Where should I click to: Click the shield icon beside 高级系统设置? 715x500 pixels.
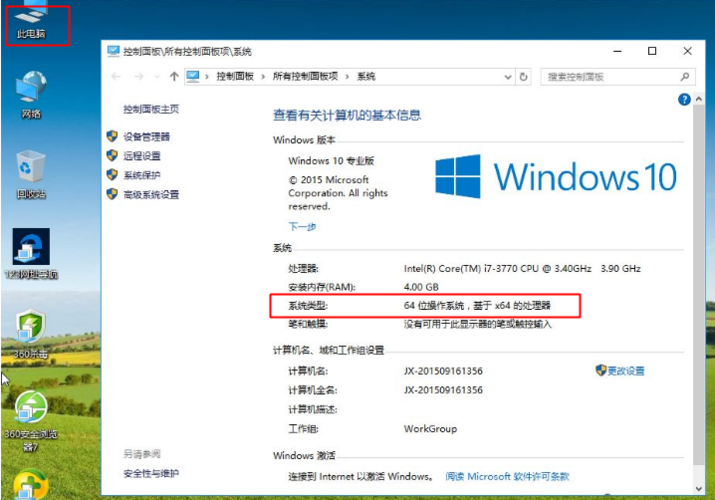click(112, 194)
